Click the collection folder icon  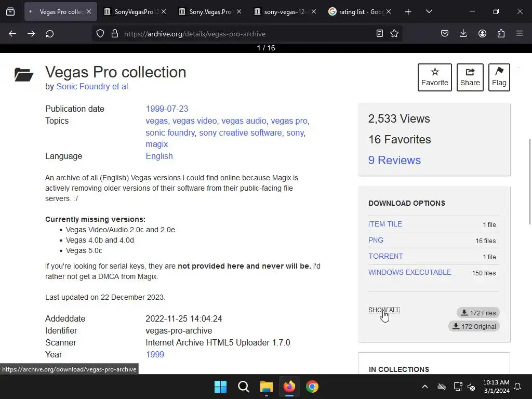(x=24, y=75)
